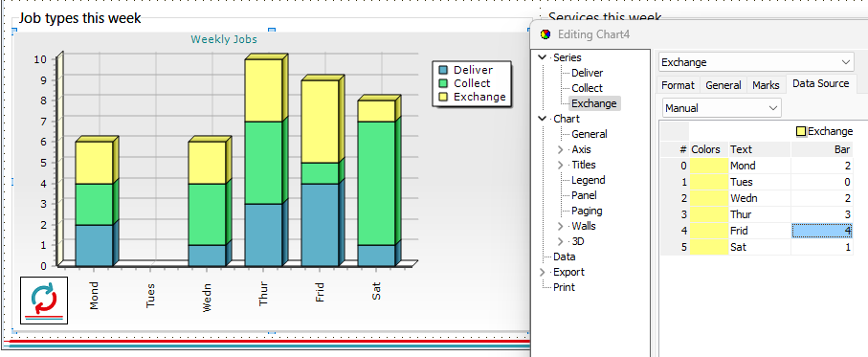Open the Manual data source dropdown
This screenshot has height=357, width=868.
773,108
